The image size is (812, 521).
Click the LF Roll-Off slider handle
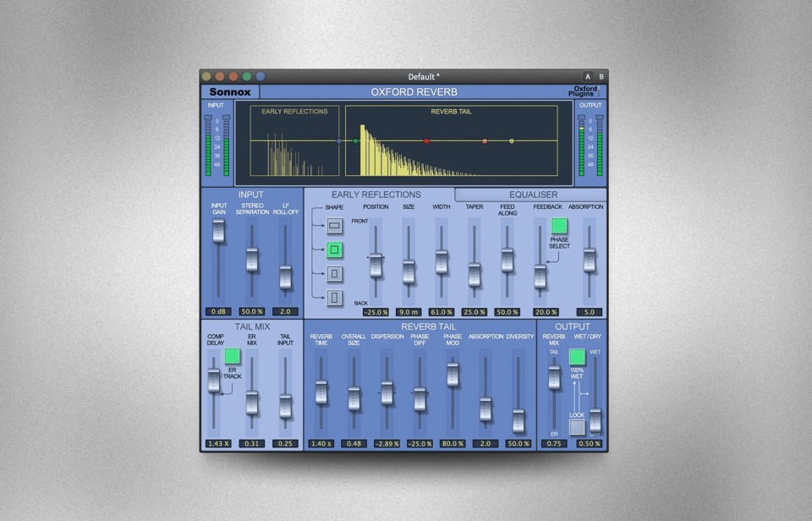click(x=285, y=277)
